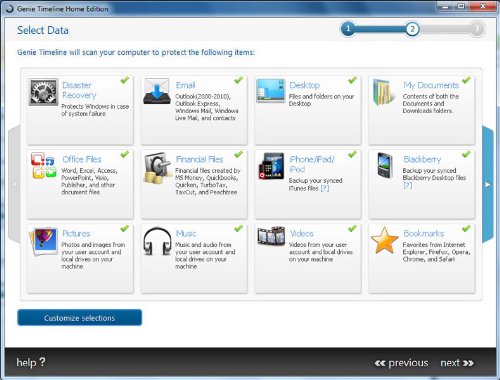Uncheck the Disaster Recovery green checkmark

tap(125, 80)
